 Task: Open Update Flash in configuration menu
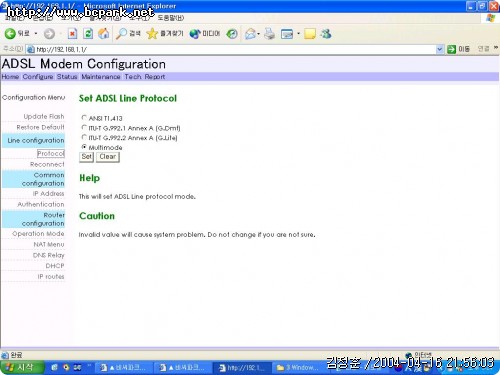click(44, 116)
